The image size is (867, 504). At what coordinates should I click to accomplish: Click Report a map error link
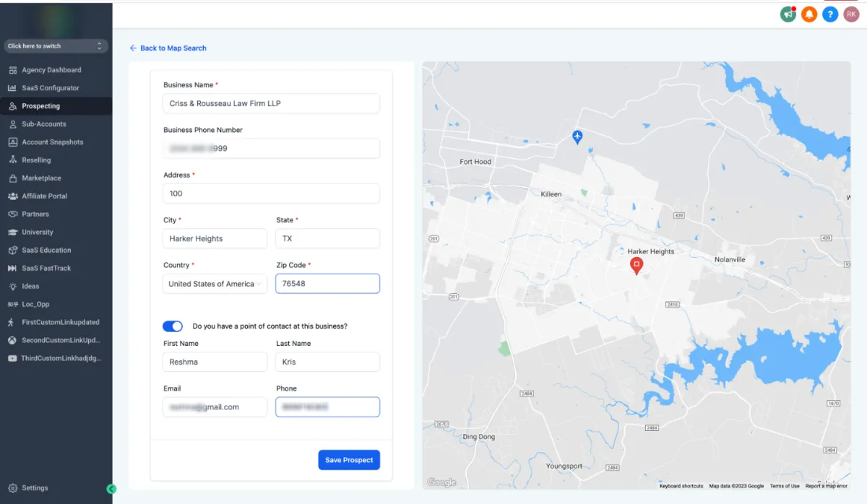[827, 486]
